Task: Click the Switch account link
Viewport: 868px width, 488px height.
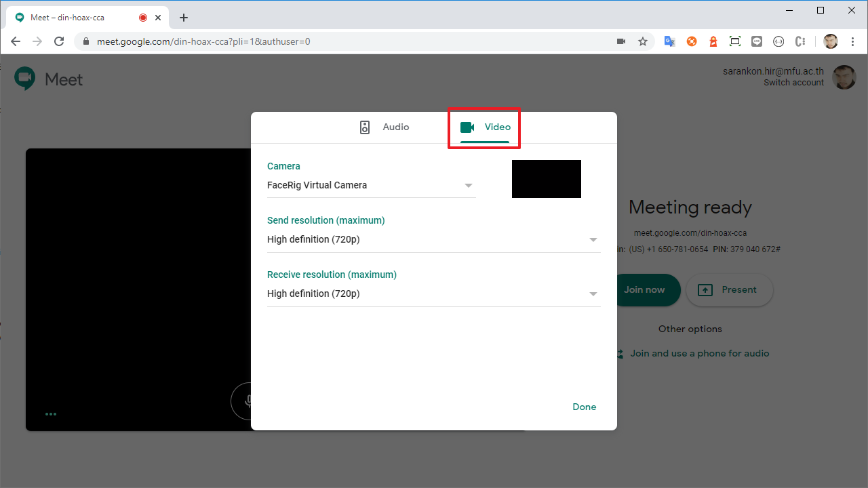Action: tap(793, 83)
